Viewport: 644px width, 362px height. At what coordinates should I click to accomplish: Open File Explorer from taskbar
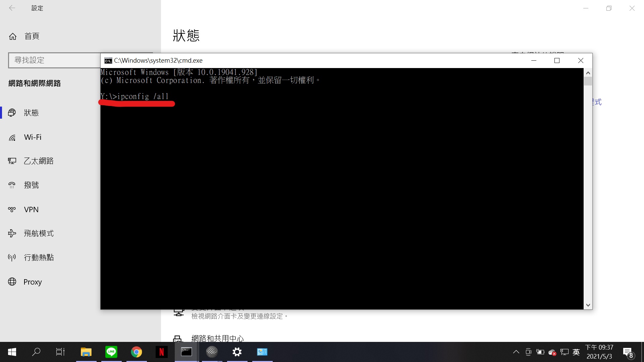[x=86, y=352]
